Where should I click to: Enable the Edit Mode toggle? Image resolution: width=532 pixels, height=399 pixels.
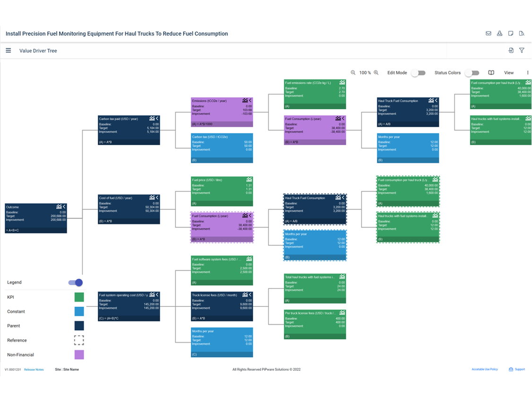coord(418,73)
